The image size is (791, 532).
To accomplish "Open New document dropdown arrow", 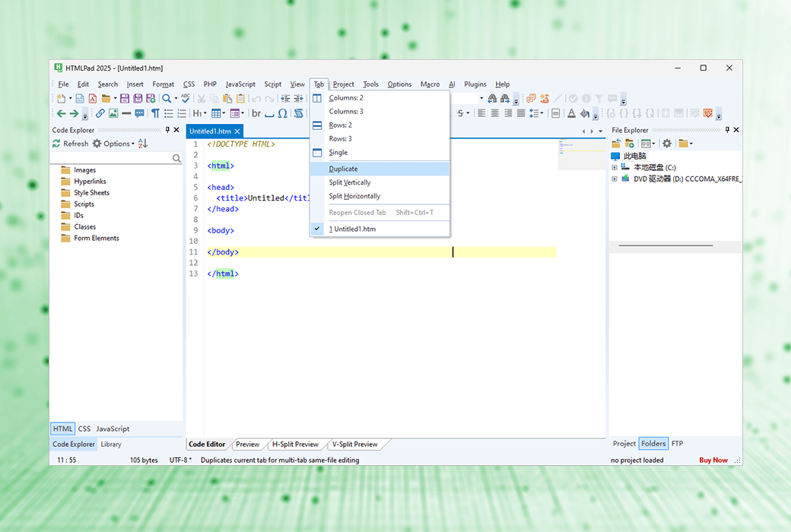I will click(70, 98).
